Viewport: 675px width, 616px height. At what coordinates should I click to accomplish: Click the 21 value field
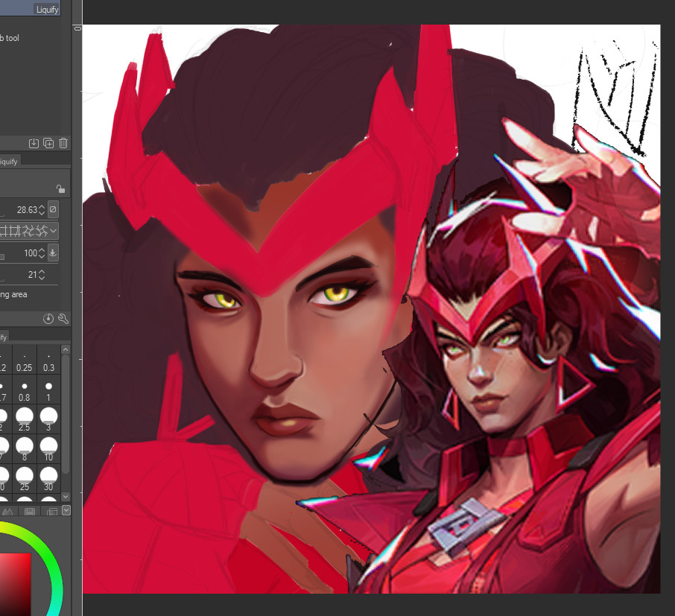click(x=33, y=275)
